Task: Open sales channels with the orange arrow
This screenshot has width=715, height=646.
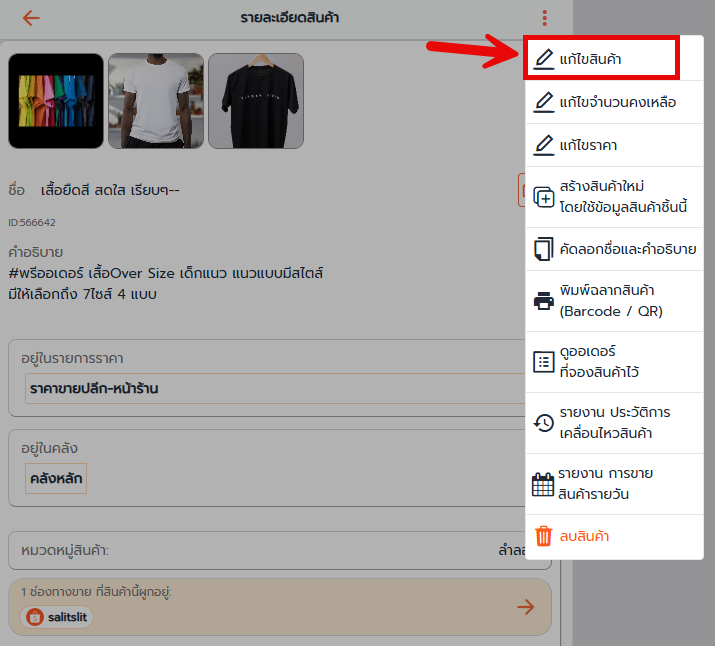Action: point(525,607)
